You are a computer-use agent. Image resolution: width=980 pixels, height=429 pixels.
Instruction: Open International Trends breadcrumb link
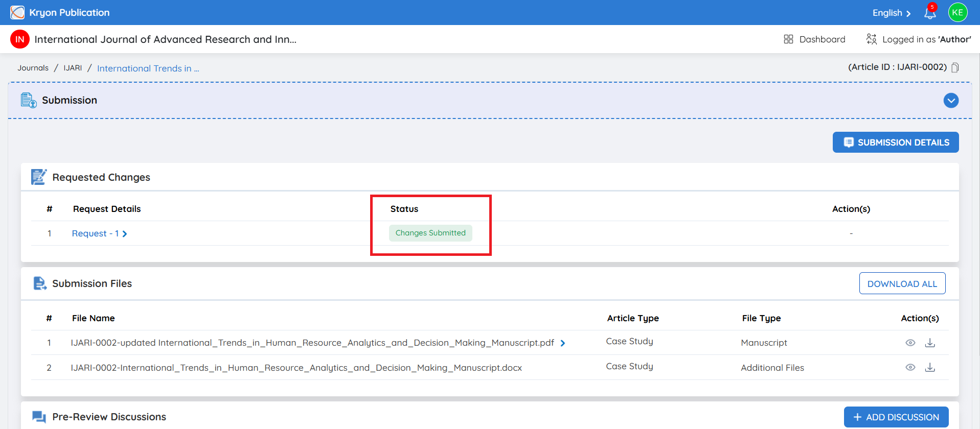click(148, 68)
